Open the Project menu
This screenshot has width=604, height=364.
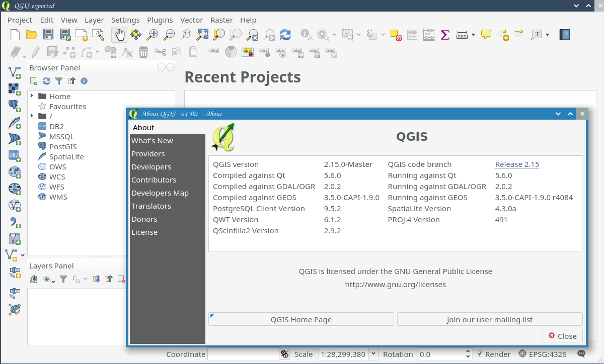(x=20, y=20)
